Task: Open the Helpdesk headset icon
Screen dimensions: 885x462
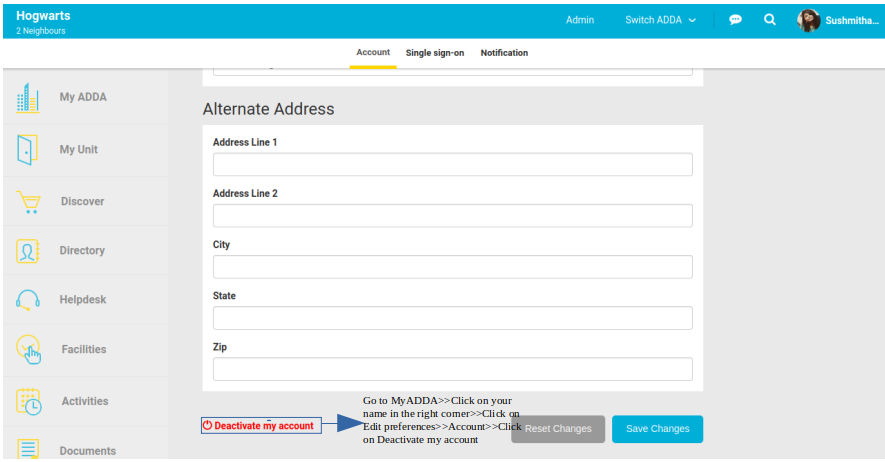Action: 28,300
